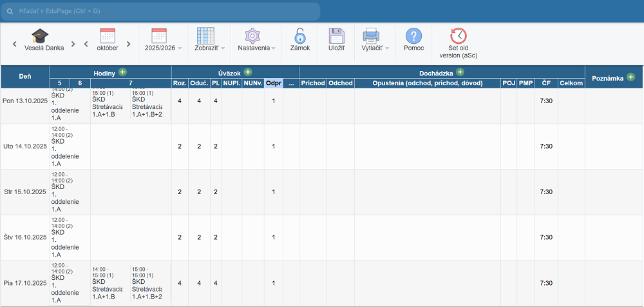Viewport: 644px width, 307px height.
Task: Click the search field Hľadať v EduPage
Action: coord(161,12)
